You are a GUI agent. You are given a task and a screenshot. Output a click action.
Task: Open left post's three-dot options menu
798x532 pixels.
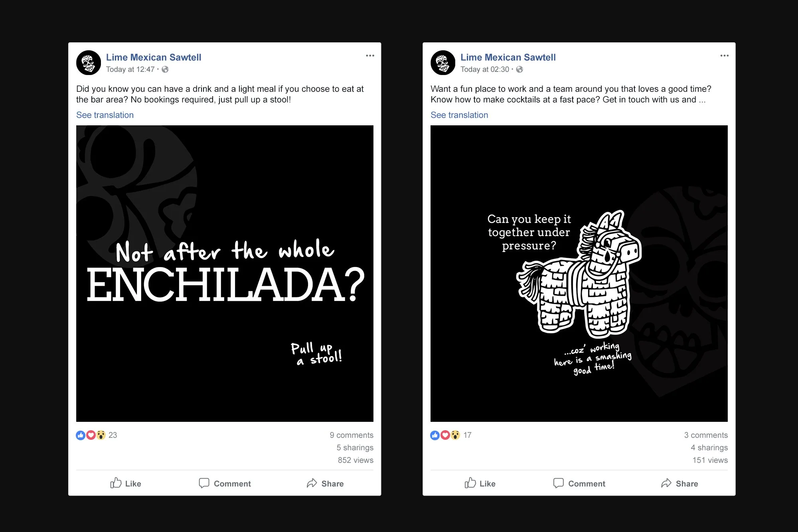[x=370, y=55]
